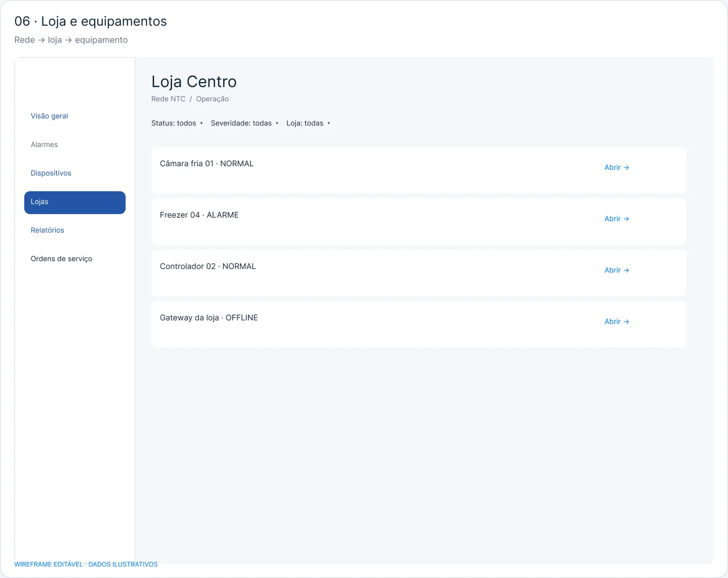
Task: Click Abrir for Controlador 02
Action: point(617,270)
